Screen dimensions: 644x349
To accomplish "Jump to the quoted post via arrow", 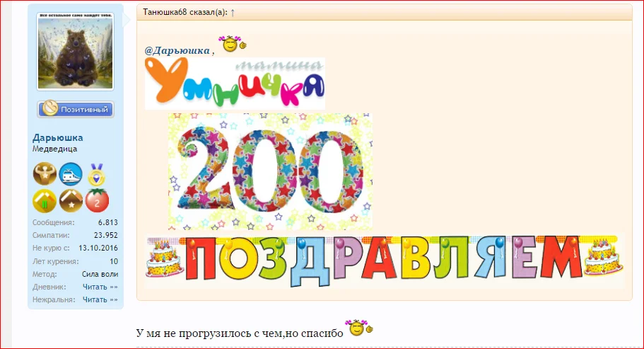I will coord(233,12).
